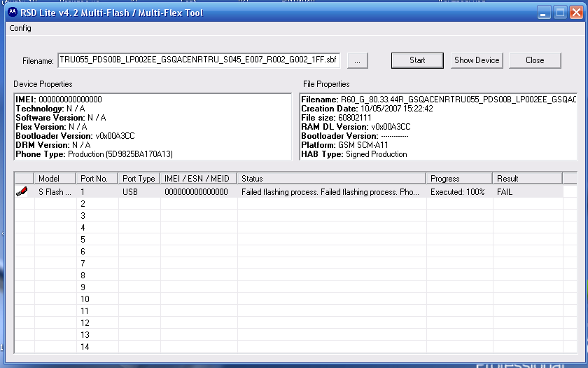Click the File size 60802111 line
588x368 pixels.
click(x=337, y=118)
